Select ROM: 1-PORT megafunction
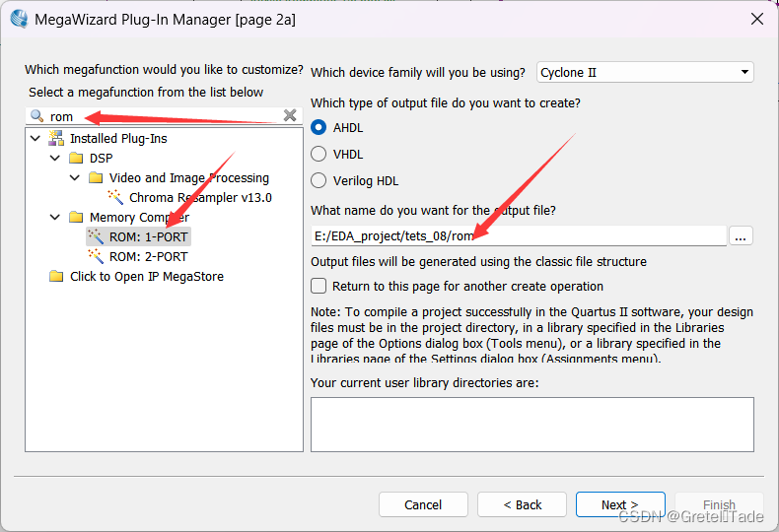 [149, 237]
